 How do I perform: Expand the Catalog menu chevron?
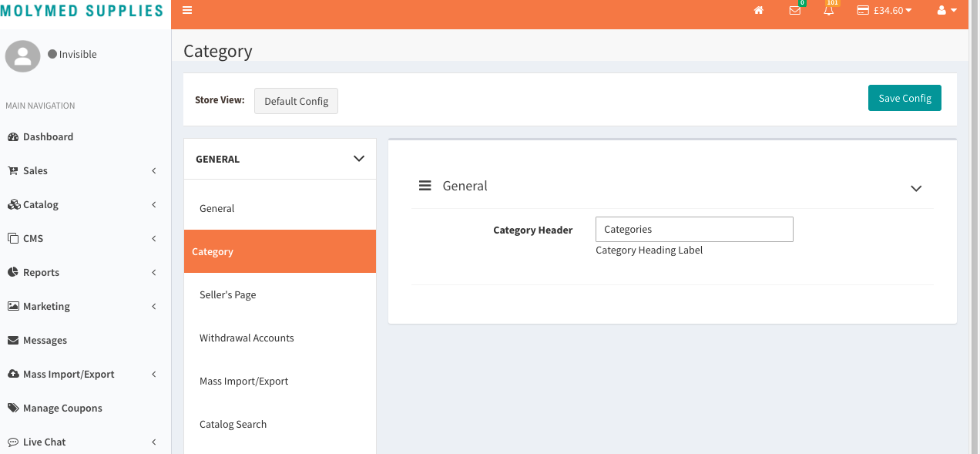tap(154, 204)
